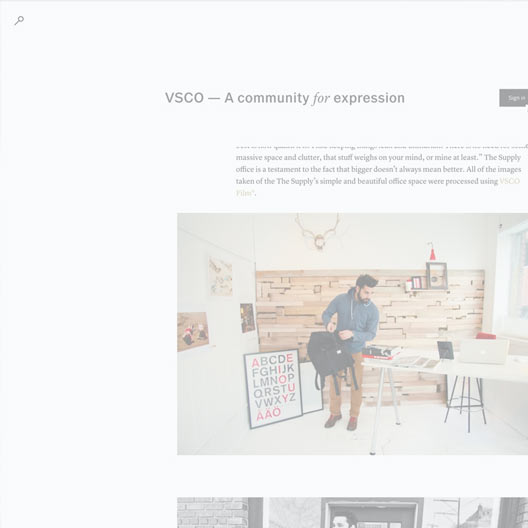Click the antler mount on the wall

pos(318,232)
